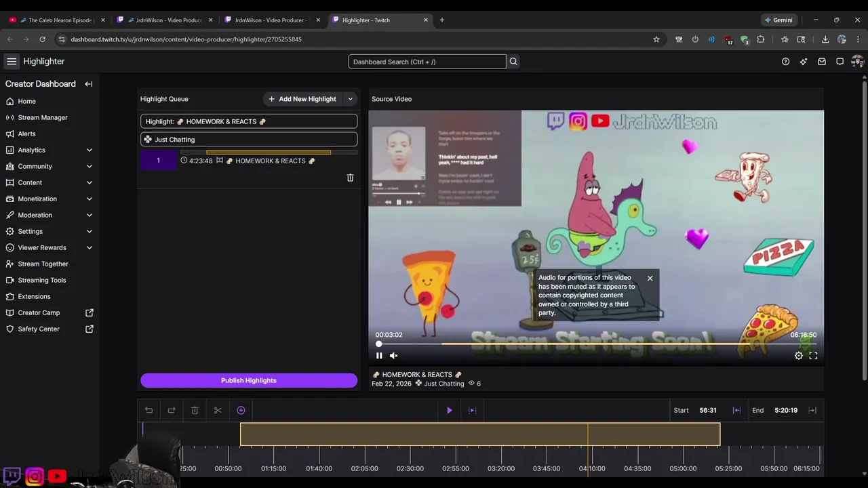Set start to playhead bracket icon
The height and width of the screenshot is (488, 868).
736,410
